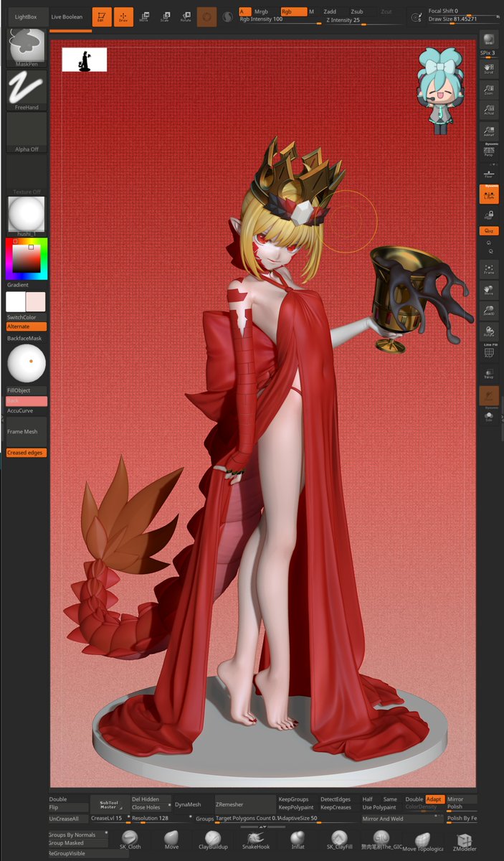Toggle Rgb painting mode
The image size is (504, 861).
(x=293, y=11)
